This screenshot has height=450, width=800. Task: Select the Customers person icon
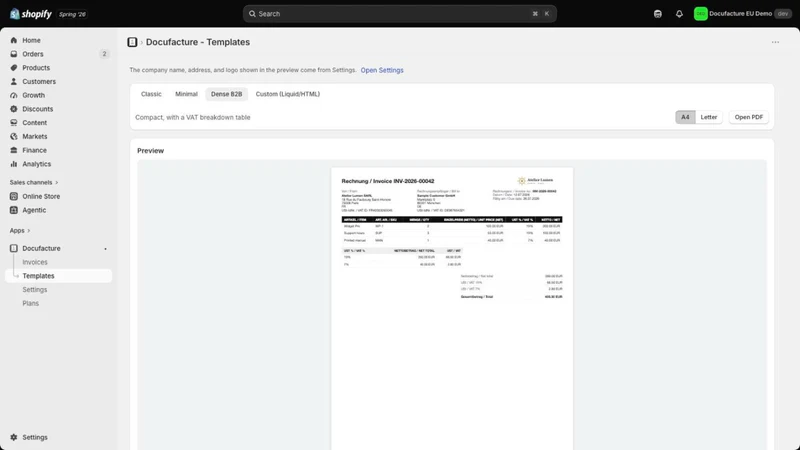(x=14, y=81)
